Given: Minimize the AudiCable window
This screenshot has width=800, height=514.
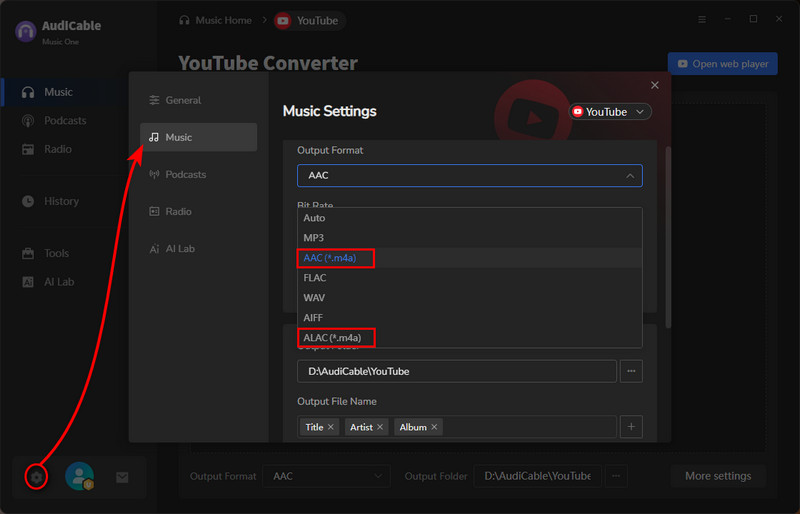Looking at the screenshot, I should (728, 19).
